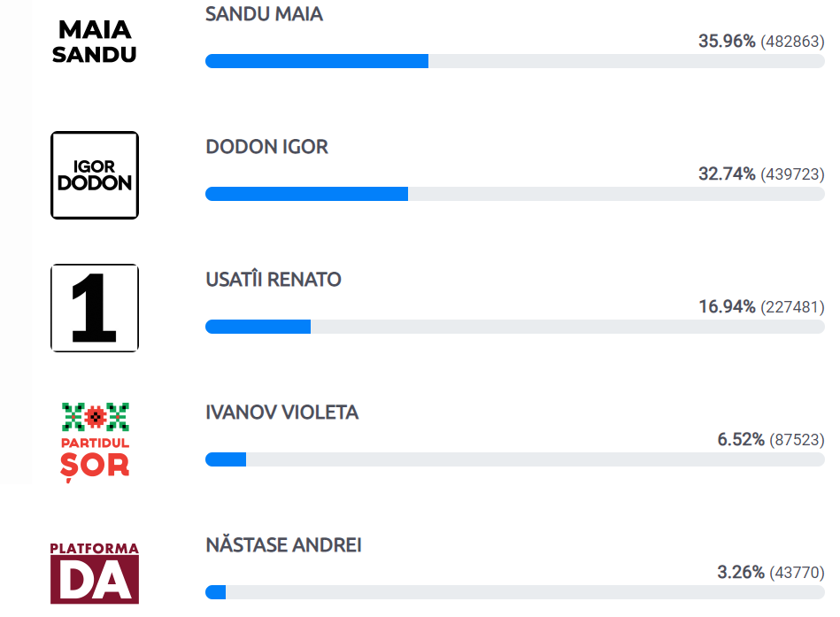Click the 35.96% vote percentage
The height and width of the screenshot is (617, 840).
click(x=727, y=42)
